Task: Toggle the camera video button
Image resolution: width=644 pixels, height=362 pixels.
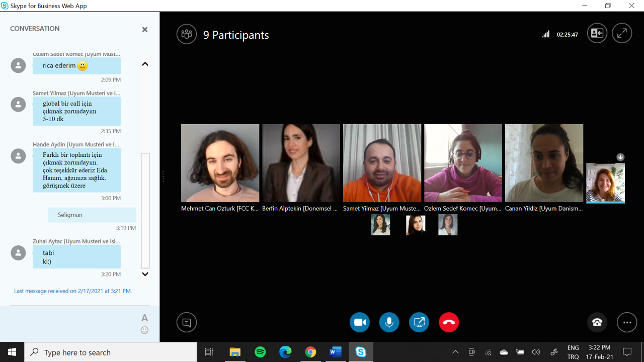Action: 360,322
